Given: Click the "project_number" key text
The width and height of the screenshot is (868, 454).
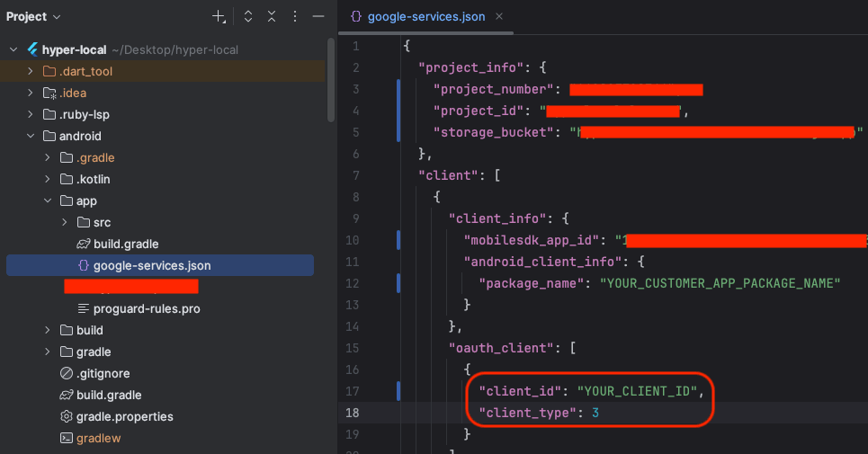Looking at the screenshot, I should pyautogui.click(x=494, y=89).
